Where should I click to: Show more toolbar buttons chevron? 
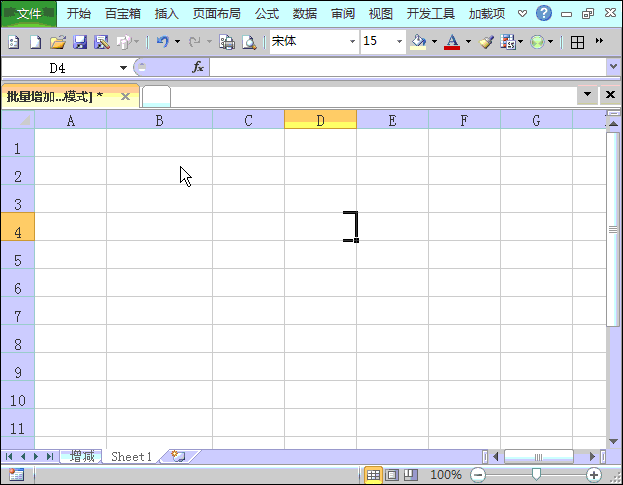click(x=599, y=41)
